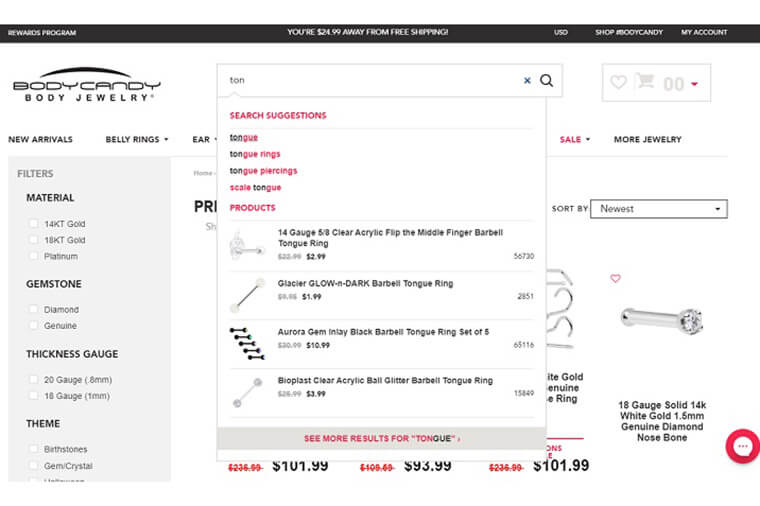Open the Glacier GLOW-n-DARK Barbell product
Screen dimensions: 760x506
coord(365,284)
